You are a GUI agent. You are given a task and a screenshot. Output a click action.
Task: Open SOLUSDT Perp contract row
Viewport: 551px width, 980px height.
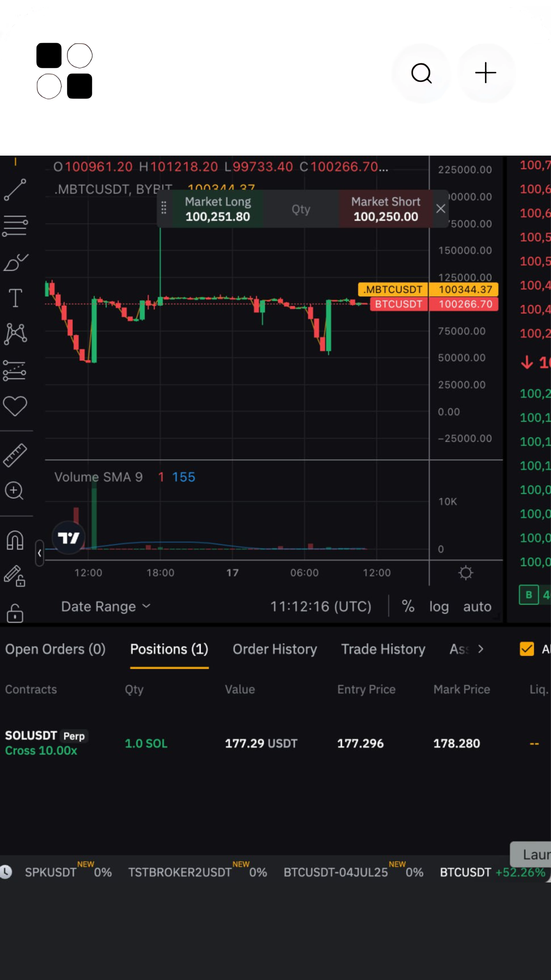pyautogui.click(x=46, y=736)
